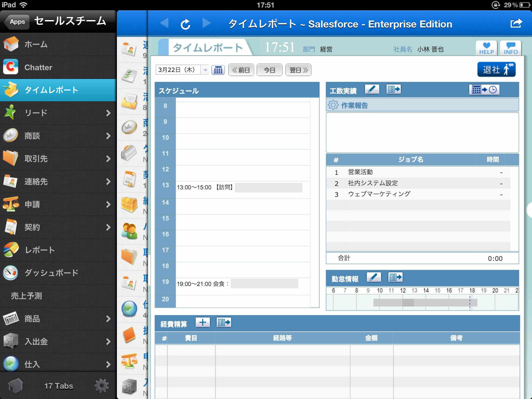Open the INFO button
Viewport: 532px width, 399px height.
tap(510, 48)
